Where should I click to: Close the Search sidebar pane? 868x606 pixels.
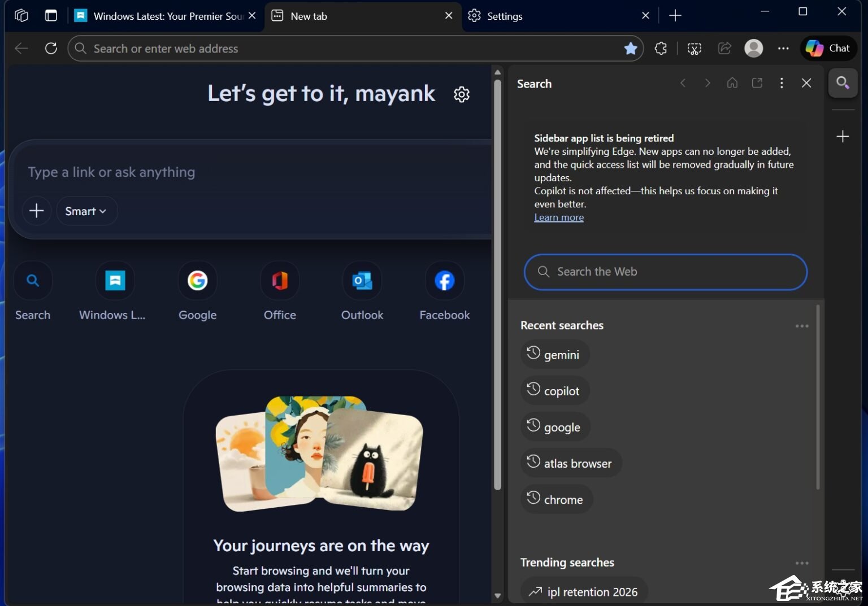[806, 83]
